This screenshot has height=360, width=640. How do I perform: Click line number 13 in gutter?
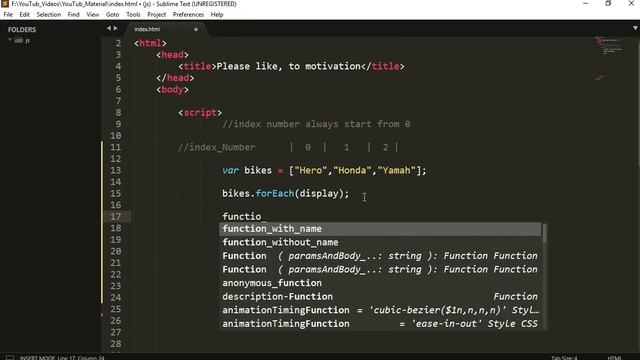[x=116, y=170]
